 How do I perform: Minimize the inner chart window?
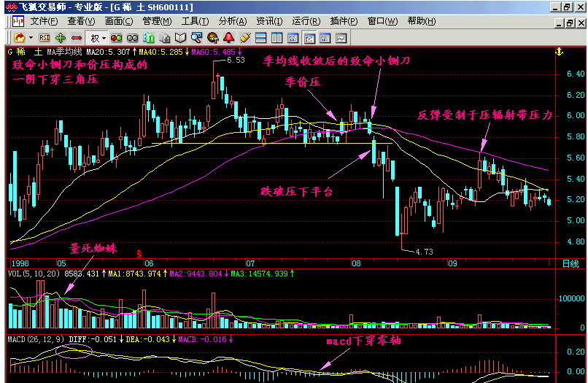click(560, 23)
